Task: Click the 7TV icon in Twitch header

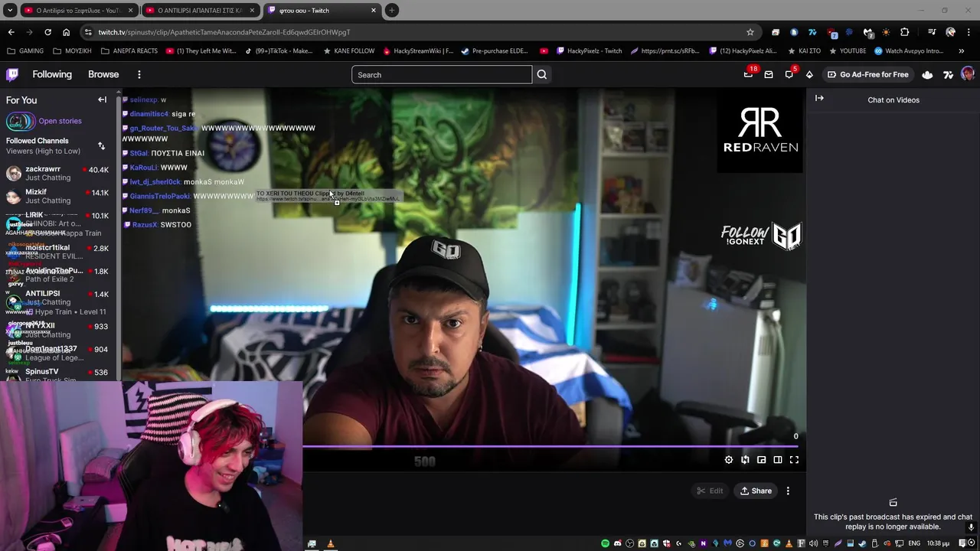Action: coord(948,74)
